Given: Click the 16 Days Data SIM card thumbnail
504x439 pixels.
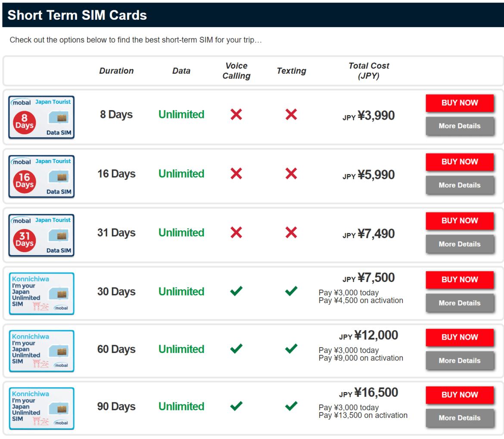Looking at the screenshot, I should point(41,176).
